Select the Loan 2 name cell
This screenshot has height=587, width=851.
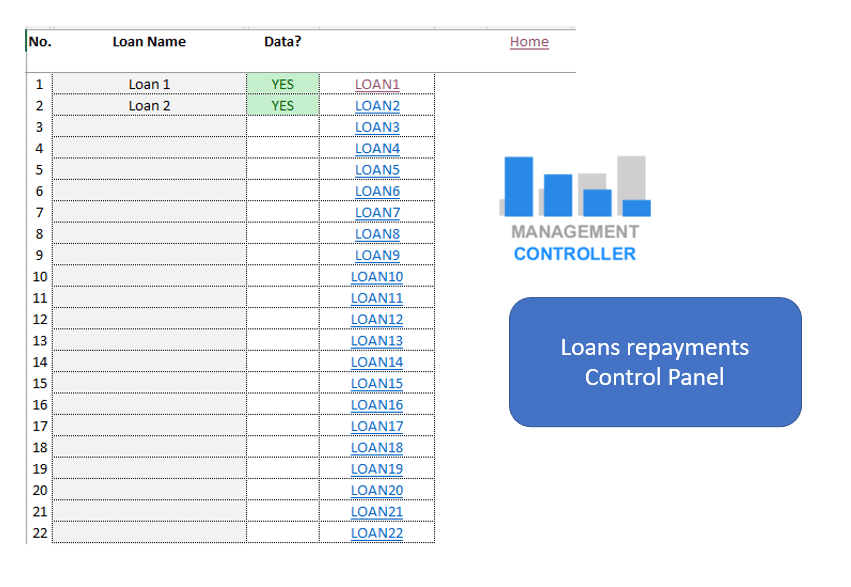tap(149, 106)
